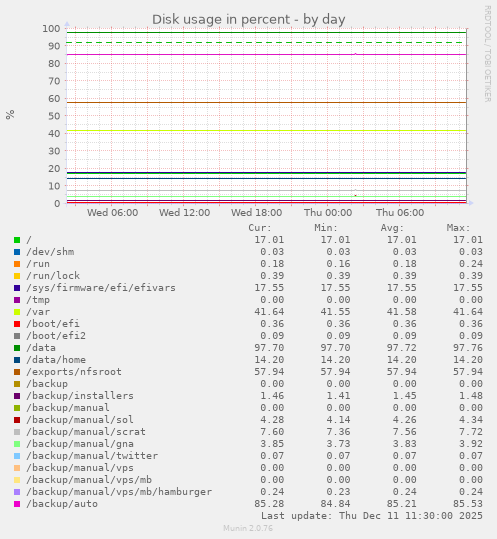This screenshot has width=497, height=539.
Task: Click the /data max value 97.76
Action: [468, 348]
